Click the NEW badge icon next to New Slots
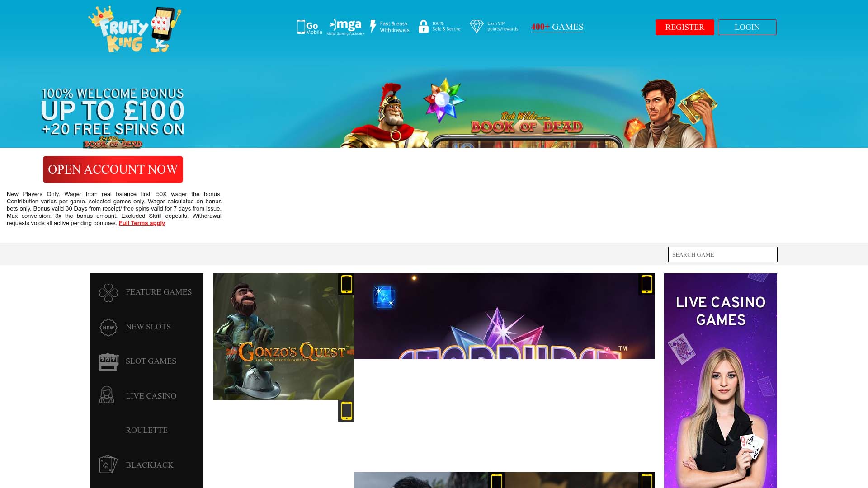This screenshot has width=868, height=488. (x=108, y=327)
